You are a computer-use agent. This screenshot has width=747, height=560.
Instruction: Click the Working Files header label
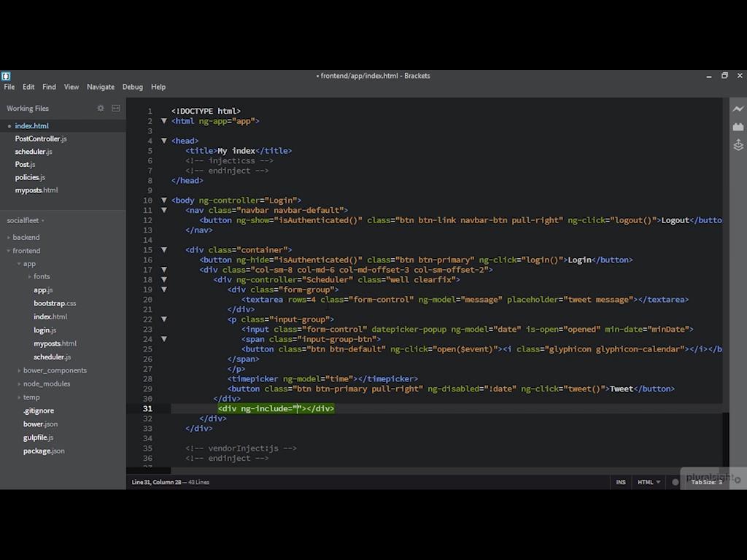tap(28, 108)
